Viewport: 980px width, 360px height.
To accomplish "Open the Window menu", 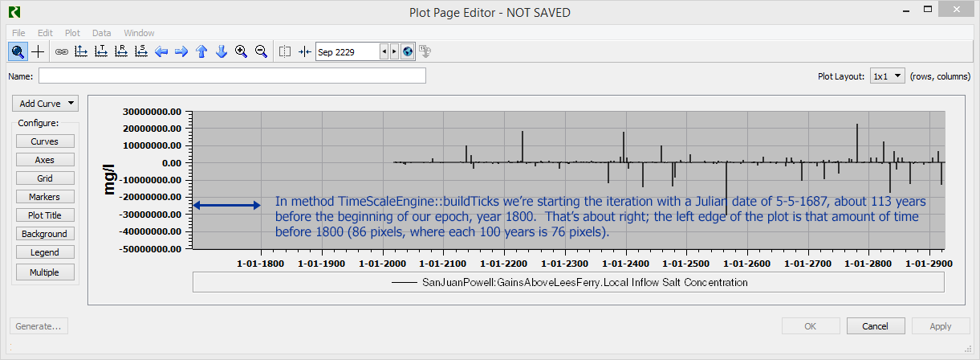I will (x=139, y=33).
